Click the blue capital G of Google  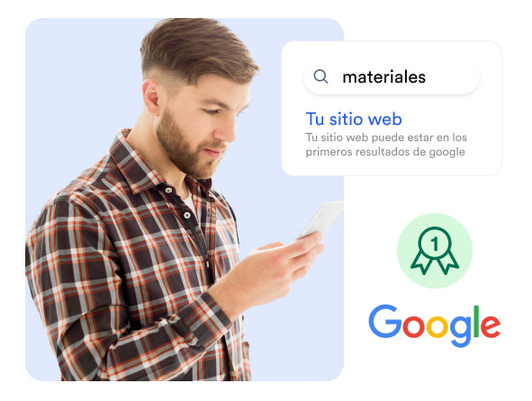coord(385,321)
